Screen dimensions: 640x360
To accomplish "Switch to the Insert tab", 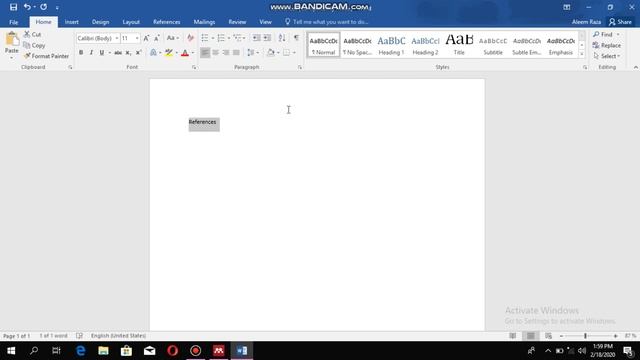I will pos(71,22).
